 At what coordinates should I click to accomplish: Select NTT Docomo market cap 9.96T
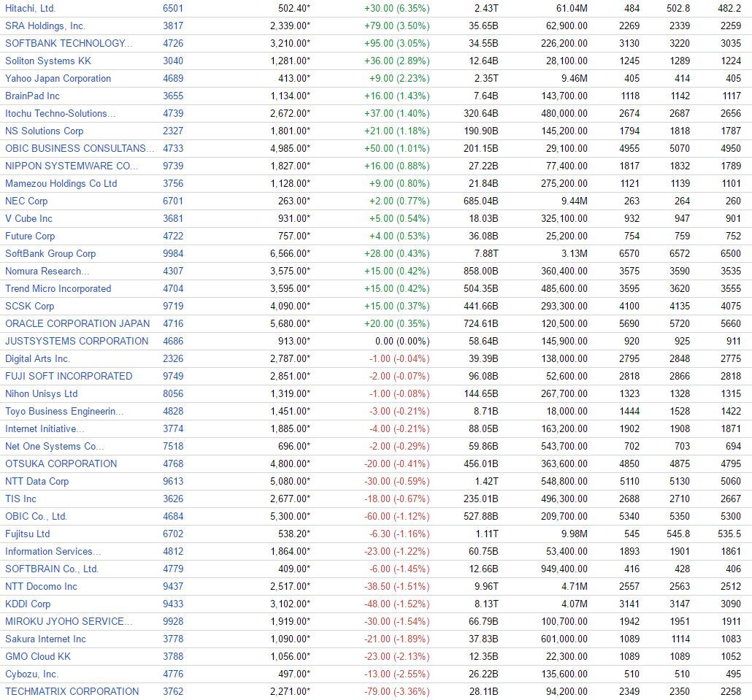[486, 586]
